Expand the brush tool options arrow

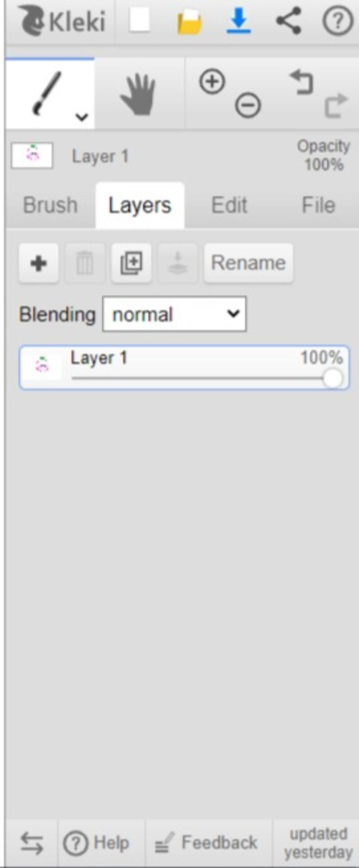coord(82,117)
